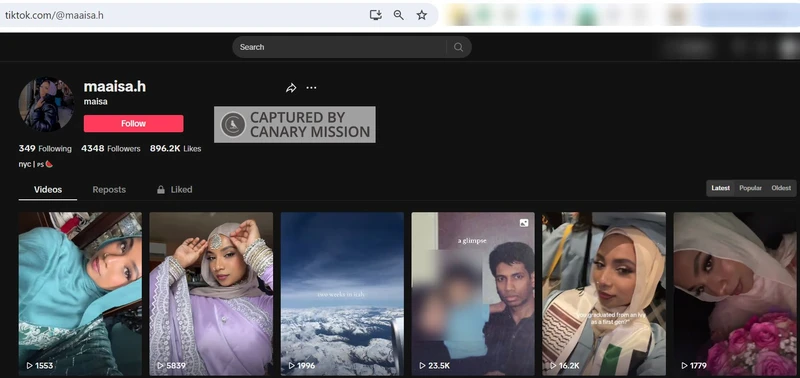Open the 349 Following list
Viewport: 800px width, 378px height.
tap(45, 148)
